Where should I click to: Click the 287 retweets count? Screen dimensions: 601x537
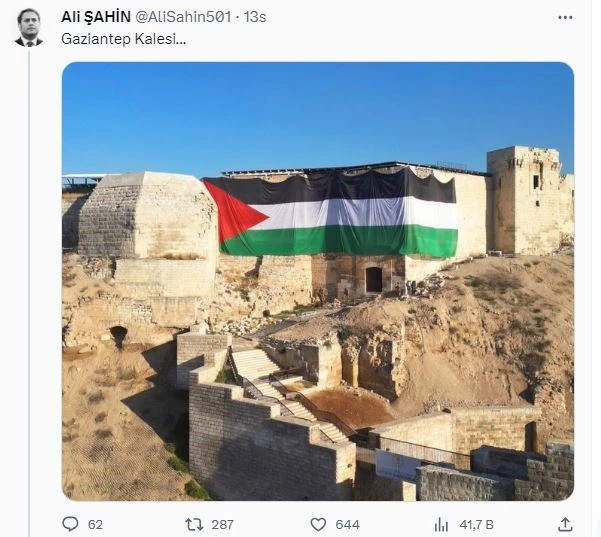tap(223, 524)
